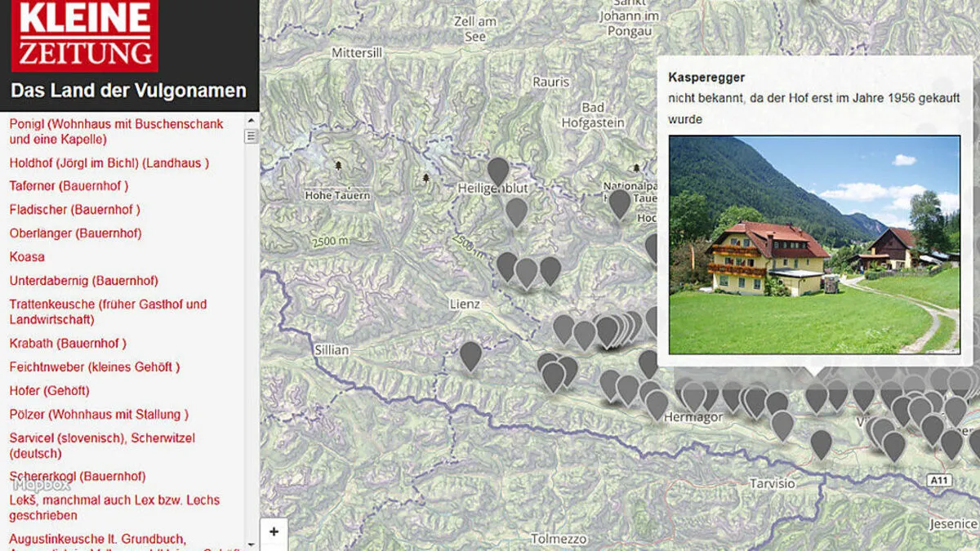Viewport: 980px width, 551px height.
Task: Select Fladischer (Bauernhof) in the list
Action: tap(74, 210)
